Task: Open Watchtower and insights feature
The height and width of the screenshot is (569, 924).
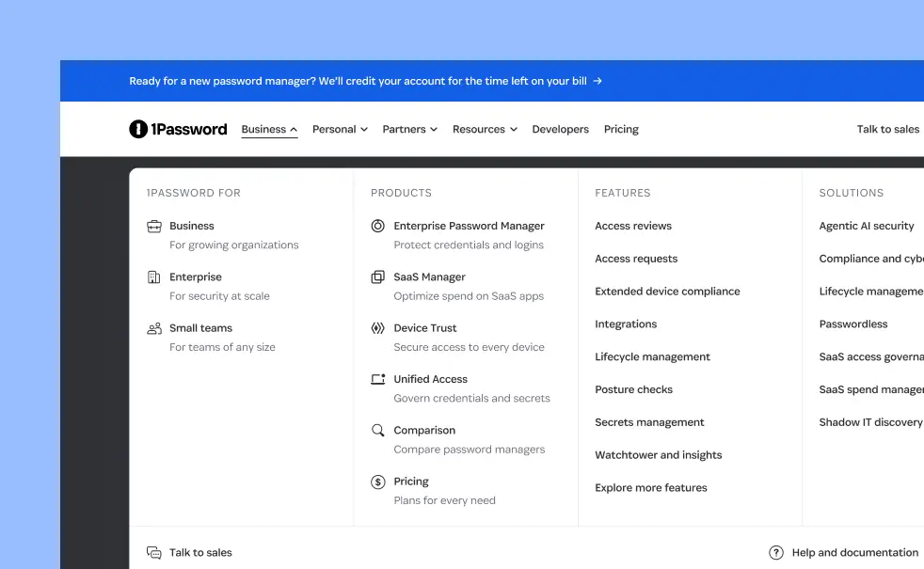Action: [659, 454]
